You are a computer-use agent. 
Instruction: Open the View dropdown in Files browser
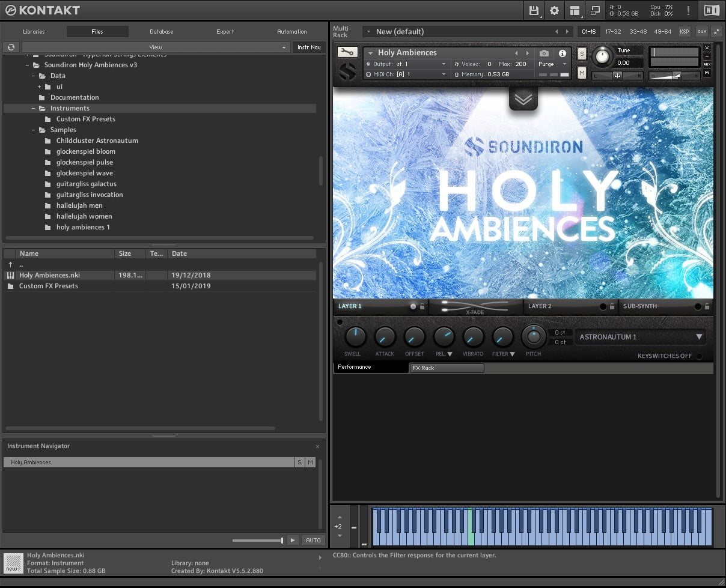click(156, 47)
